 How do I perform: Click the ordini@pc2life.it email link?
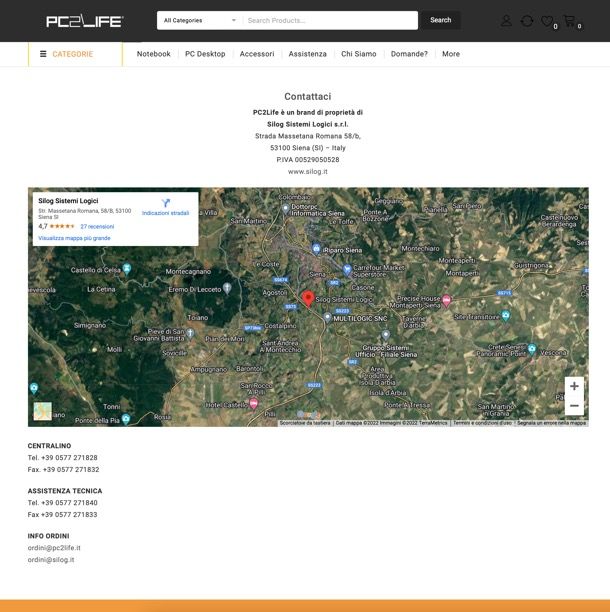[x=54, y=548]
